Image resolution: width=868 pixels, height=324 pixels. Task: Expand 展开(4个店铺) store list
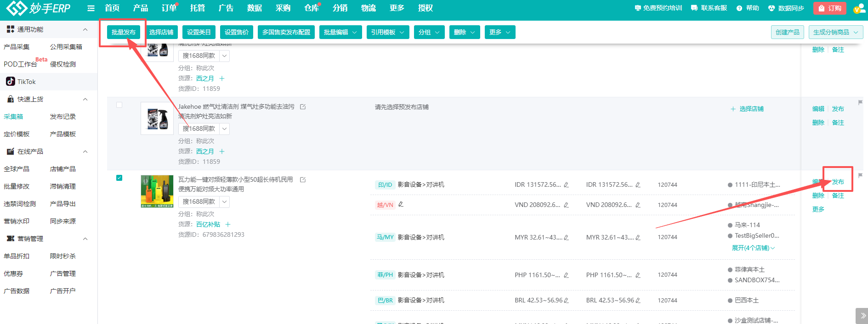click(753, 248)
